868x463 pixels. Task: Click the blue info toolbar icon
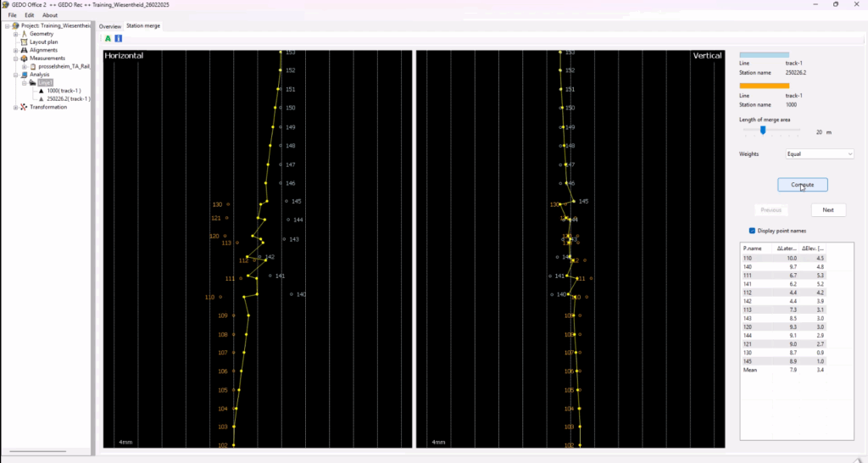pos(118,38)
